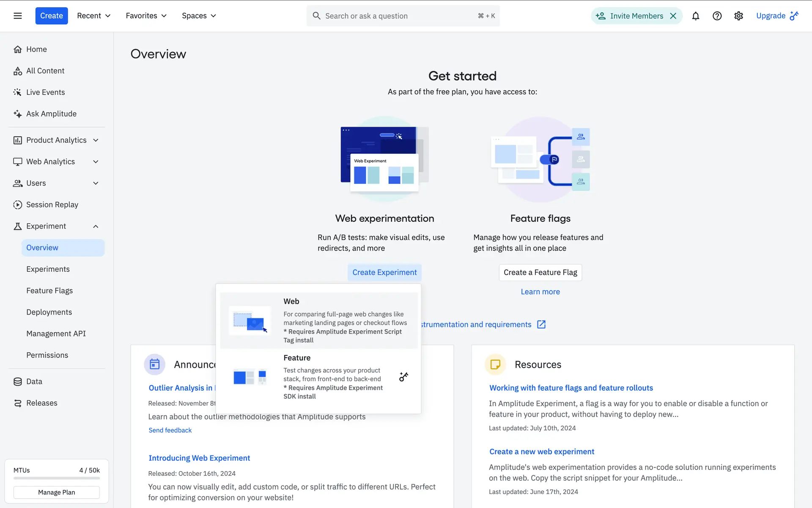This screenshot has height=508, width=812.
Task: Open the notifications bell
Action: [x=695, y=16]
